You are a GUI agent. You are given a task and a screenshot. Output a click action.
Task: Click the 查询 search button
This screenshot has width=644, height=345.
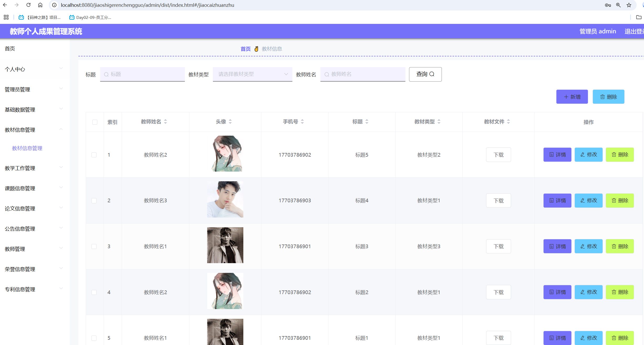[425, 74]
